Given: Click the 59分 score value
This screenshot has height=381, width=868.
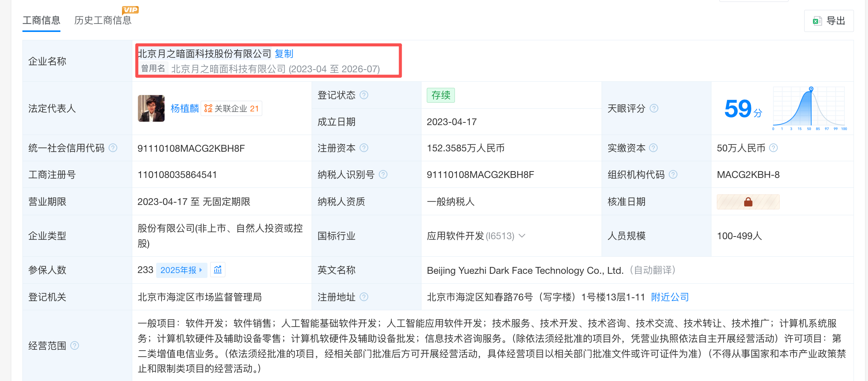Looking at the screenshot, I should tap(743, 109).
